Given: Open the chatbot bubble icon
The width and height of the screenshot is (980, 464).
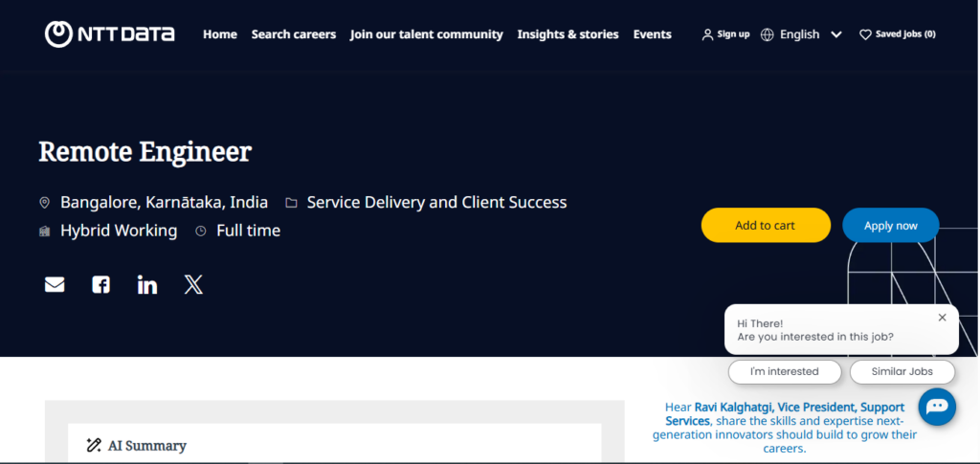Looking at the screenshot, I should 937,407.
